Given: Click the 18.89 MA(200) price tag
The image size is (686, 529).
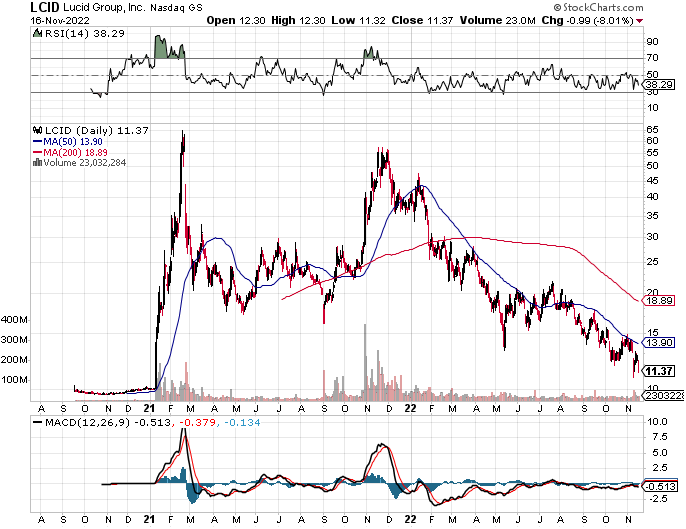Looking at the screenshot, I should point(658,301).
